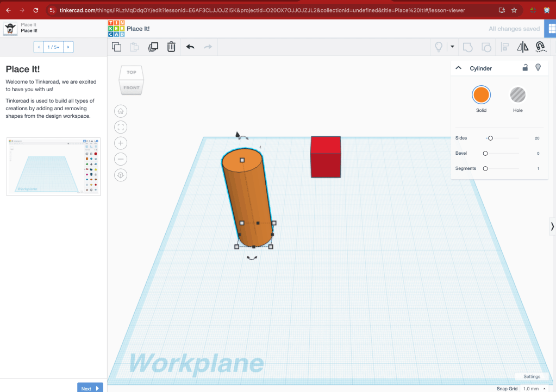The height and width of the screenshot is (392, 556).
Task: Click the Show all lightbulb icon
Action: click(x=439, y=47)
